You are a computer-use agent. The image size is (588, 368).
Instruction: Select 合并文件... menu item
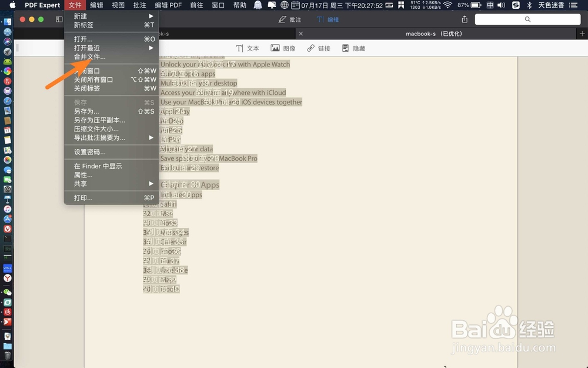pyautogui.click(x=112, y=57)
